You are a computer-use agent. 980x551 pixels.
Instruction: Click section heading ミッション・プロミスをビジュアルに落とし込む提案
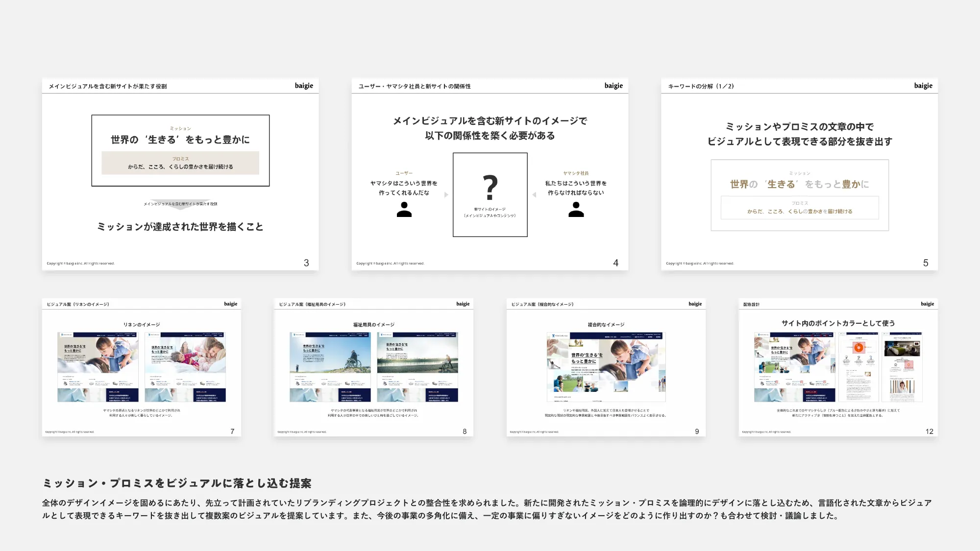(177, 483)
